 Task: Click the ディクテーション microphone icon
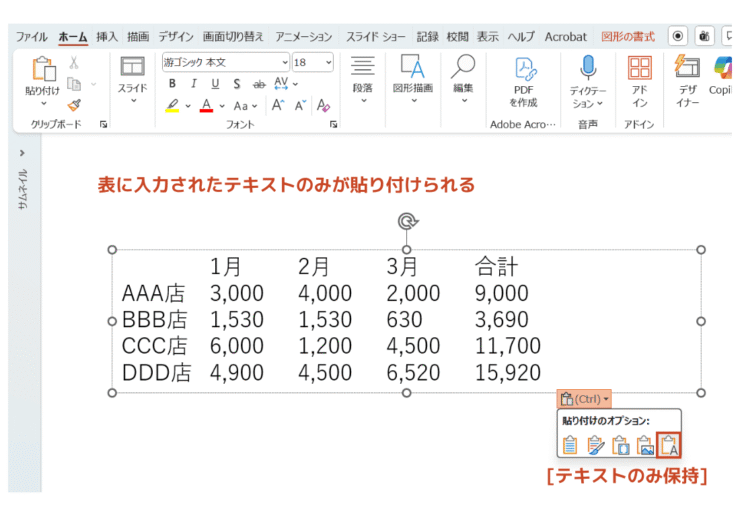(588, 69)
